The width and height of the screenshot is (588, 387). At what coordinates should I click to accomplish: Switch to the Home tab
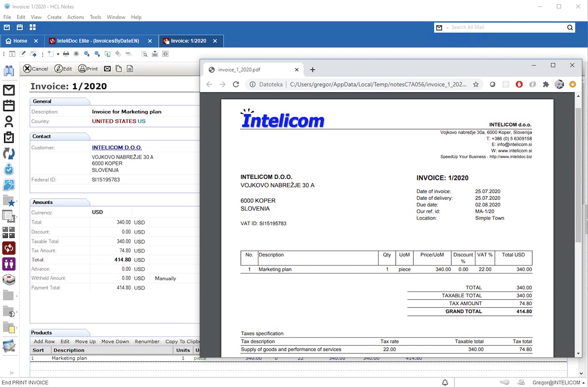pyautogui.click(x=20, y=41)
